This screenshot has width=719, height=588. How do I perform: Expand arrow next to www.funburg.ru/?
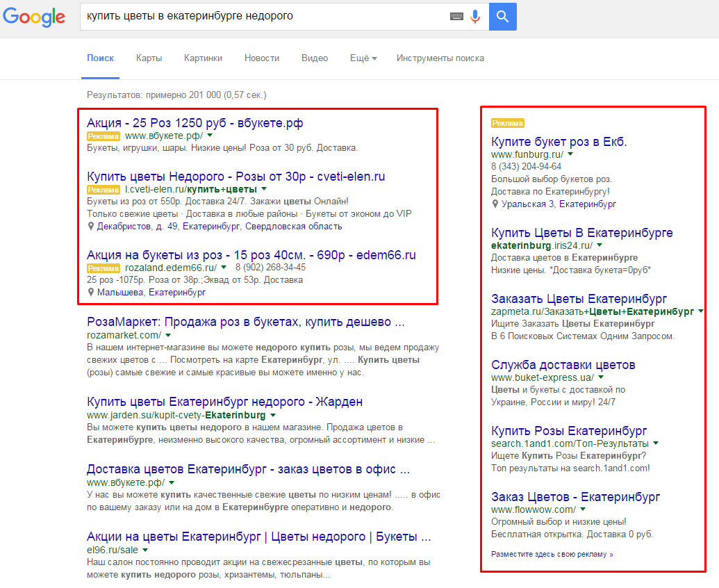pos(570,154)
